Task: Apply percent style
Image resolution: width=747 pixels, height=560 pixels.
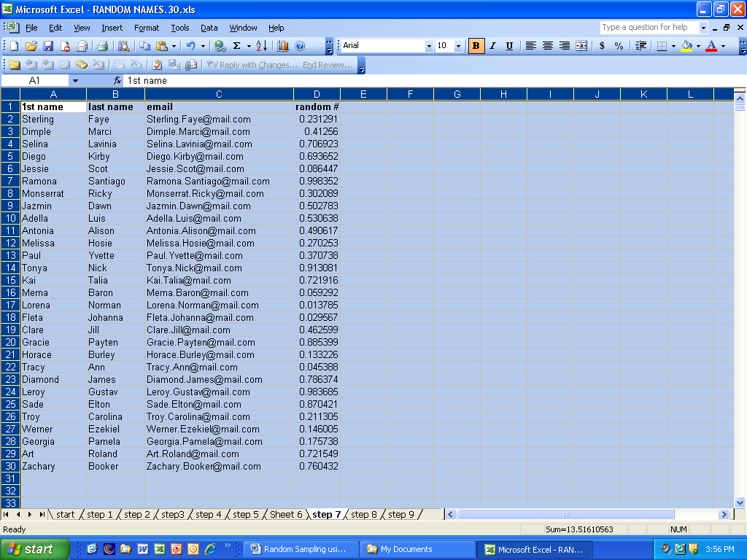Action: point(619,46)
